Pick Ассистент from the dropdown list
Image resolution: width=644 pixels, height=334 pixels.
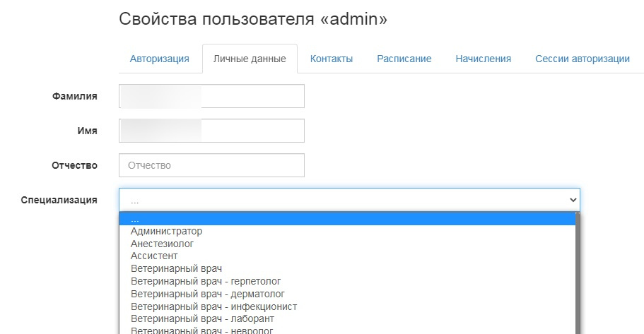click(x=348, y=256)
